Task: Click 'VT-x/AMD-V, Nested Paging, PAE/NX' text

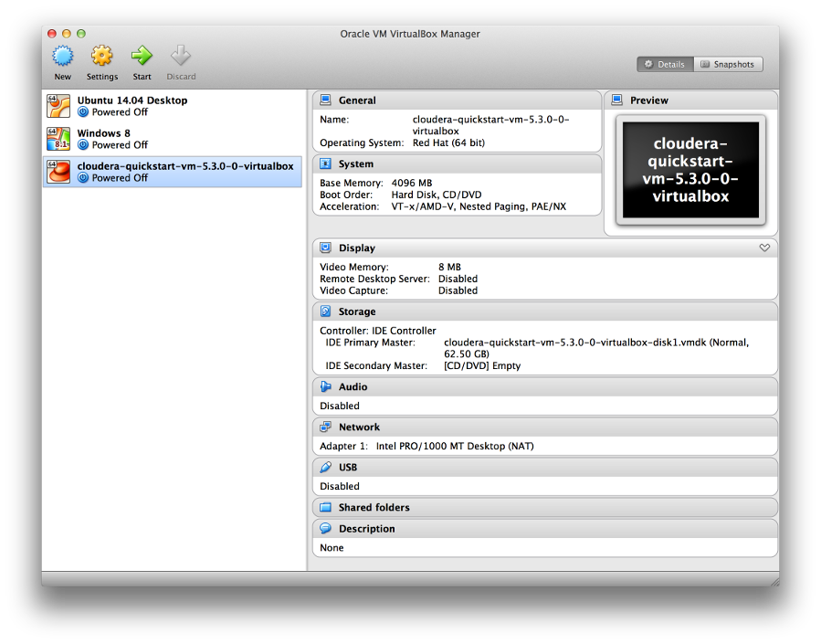Action: pos(479,206)
